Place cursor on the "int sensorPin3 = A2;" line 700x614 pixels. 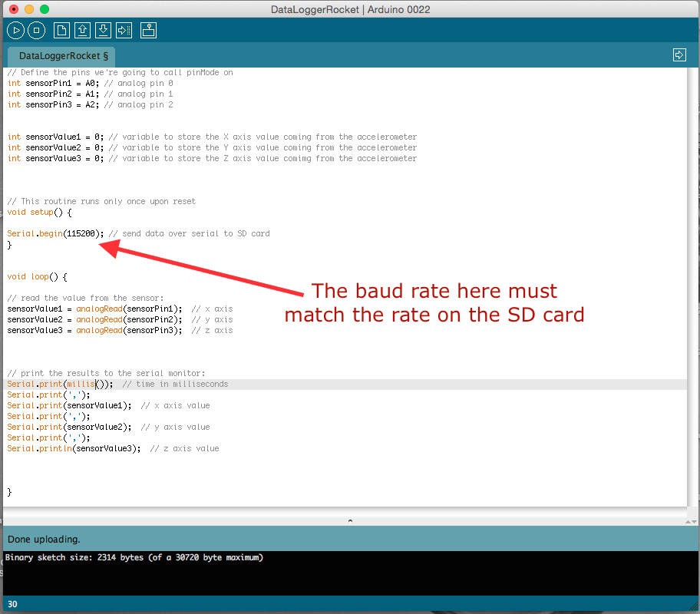pyautogui.click(x=53, y=104)
